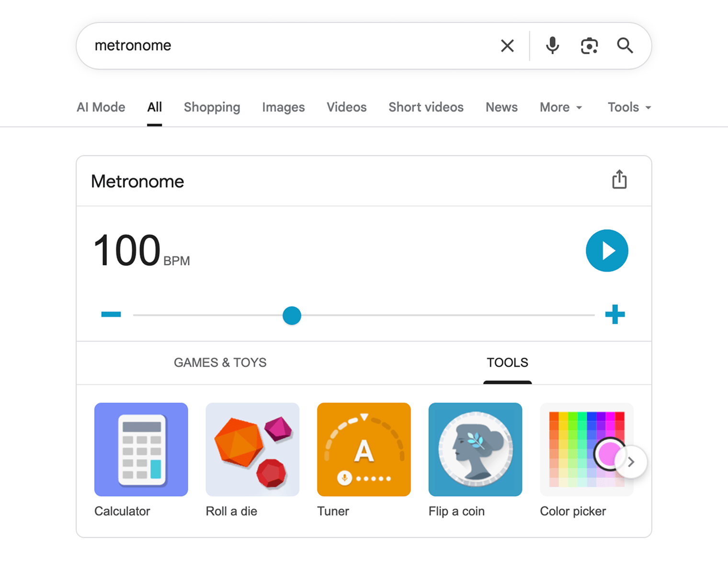Open the Calculator tool
The image size is (728, 561).
point(141,449)
